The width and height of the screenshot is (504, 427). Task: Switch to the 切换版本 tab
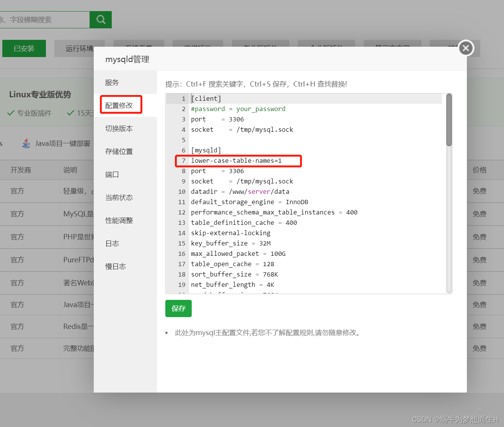click(125, 128)
